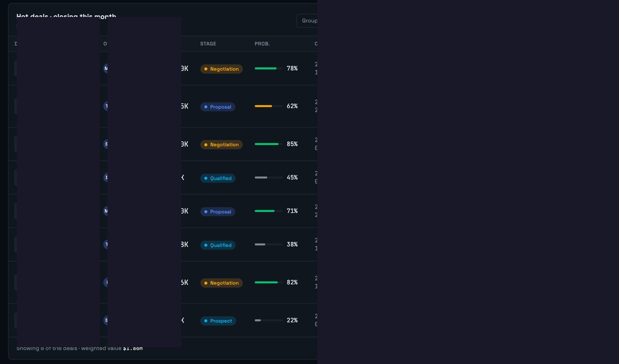This screenshot has height=364, width=619.
Task: Sort the table by the STAGE column header
Action: 208,44
